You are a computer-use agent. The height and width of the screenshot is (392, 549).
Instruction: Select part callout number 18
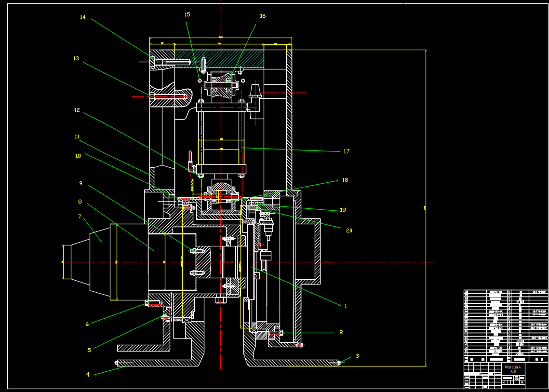pos(345,180)
